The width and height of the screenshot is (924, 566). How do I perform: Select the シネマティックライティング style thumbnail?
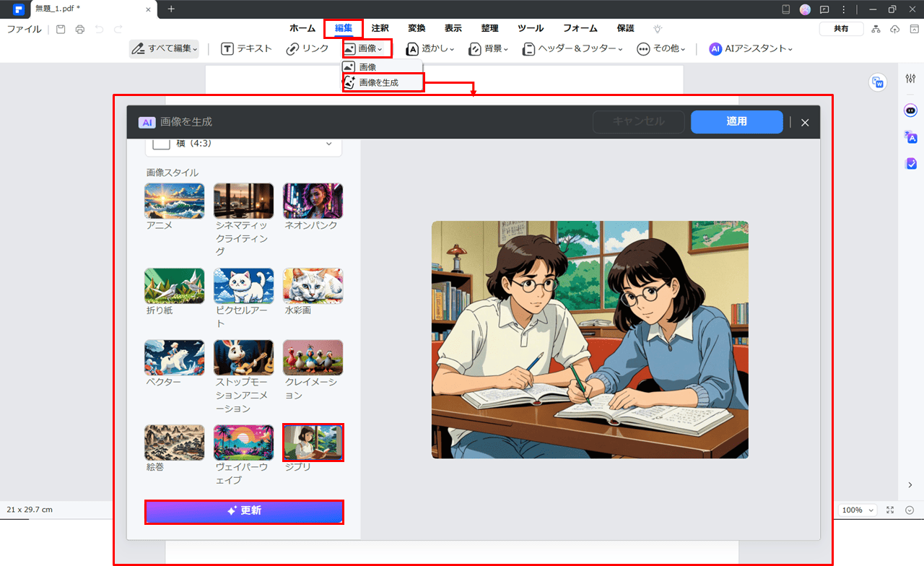pyautogui.click(x=243, y=201)
